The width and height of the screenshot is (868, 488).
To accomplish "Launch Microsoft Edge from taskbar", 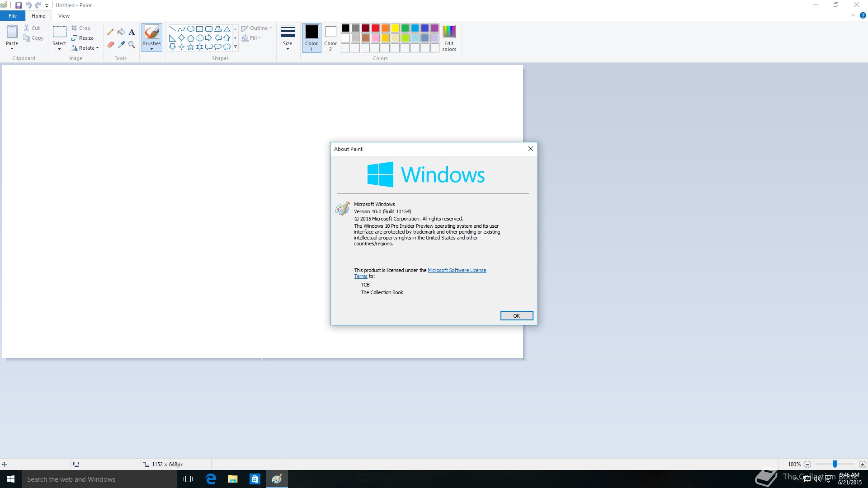I will tap(211, 479).
